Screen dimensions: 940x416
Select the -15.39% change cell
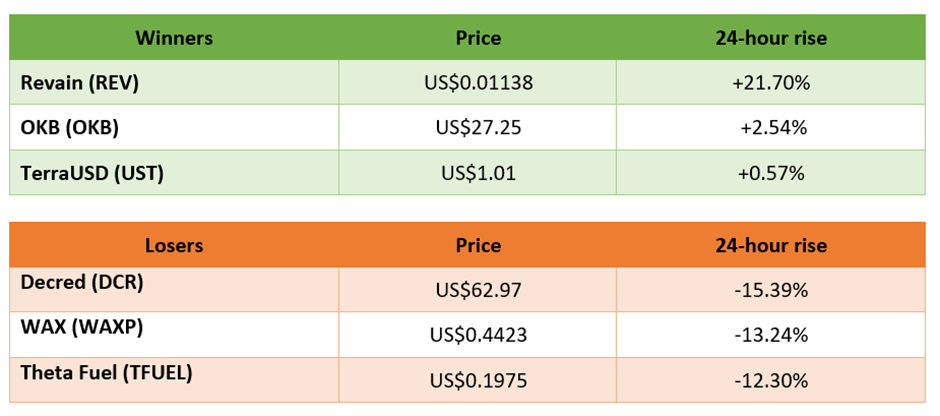click(770, 290)
